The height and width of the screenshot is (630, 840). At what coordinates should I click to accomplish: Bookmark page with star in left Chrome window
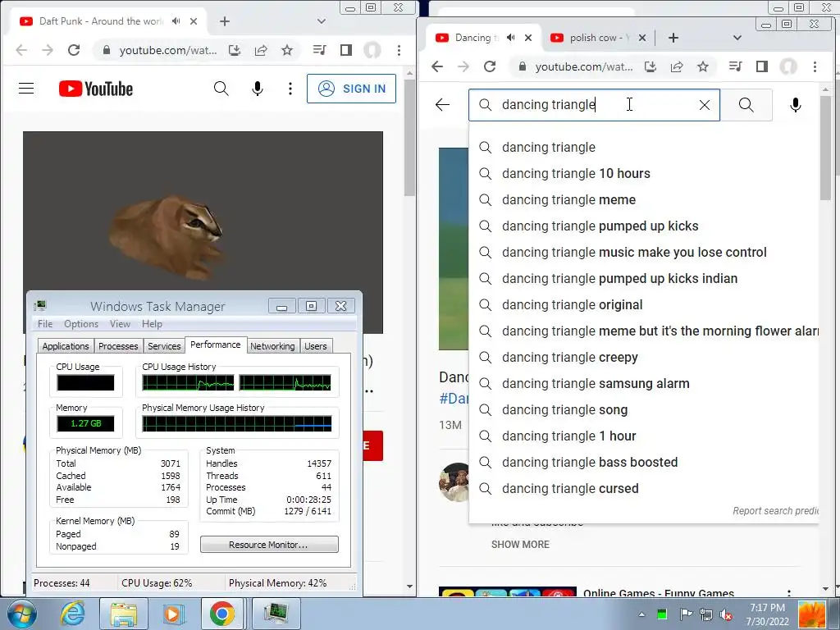[287, 50]
